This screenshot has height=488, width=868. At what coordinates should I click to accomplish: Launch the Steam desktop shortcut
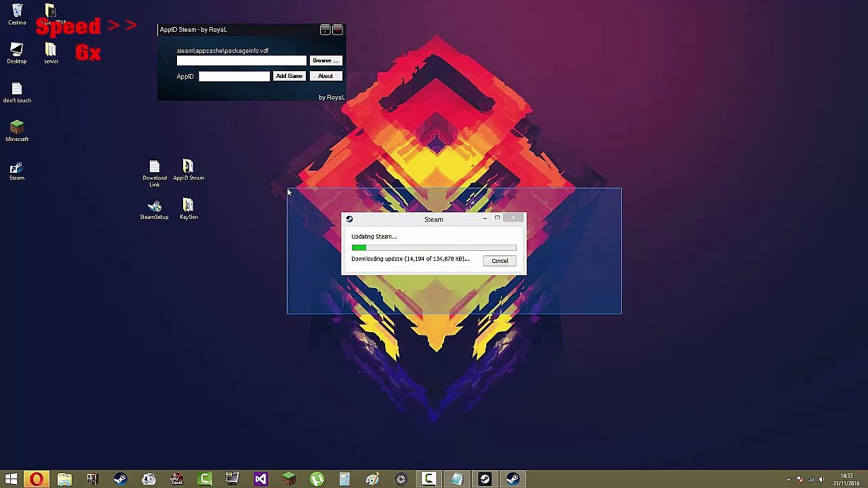[x=17, y=170]
